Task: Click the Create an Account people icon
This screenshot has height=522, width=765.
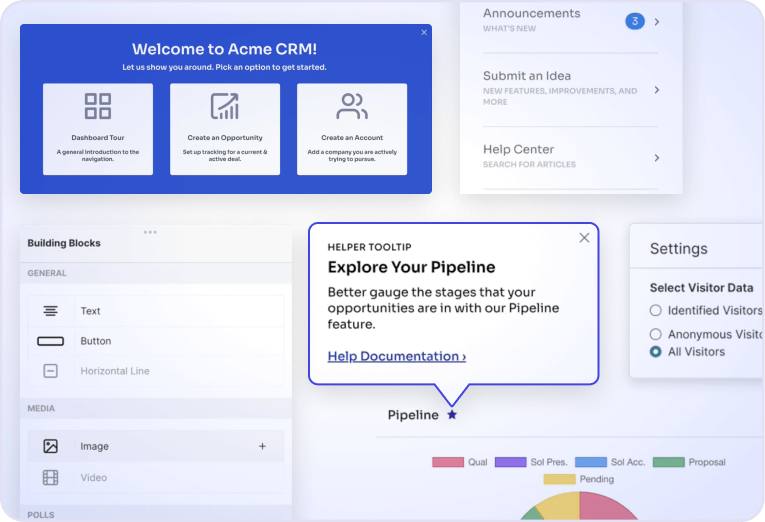Action: tap(352, 106)
